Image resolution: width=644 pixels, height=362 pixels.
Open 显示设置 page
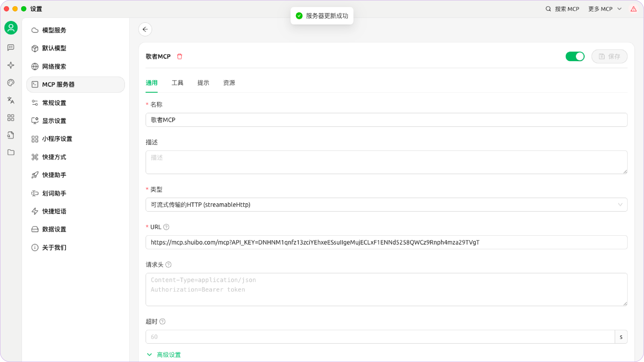click(x=75, y=121)
